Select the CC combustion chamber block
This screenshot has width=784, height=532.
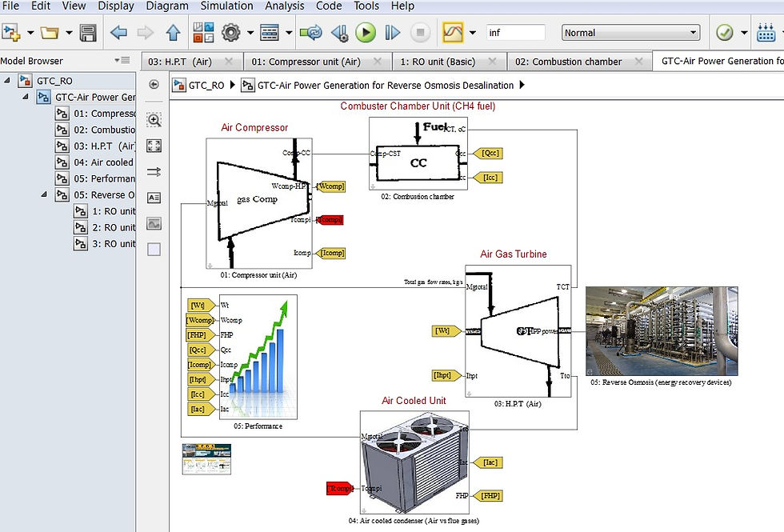(x=418, y=154)
